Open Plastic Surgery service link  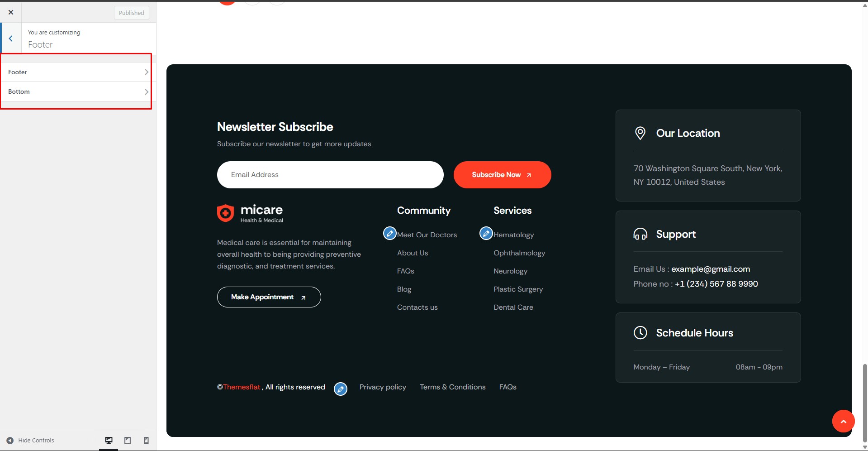(518, 289)
